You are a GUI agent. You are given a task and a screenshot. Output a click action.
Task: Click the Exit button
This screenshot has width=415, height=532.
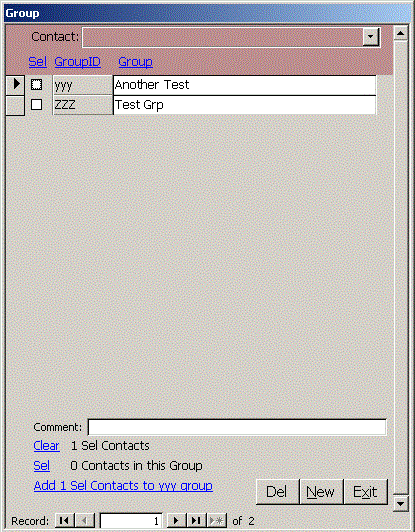[365, 492]
